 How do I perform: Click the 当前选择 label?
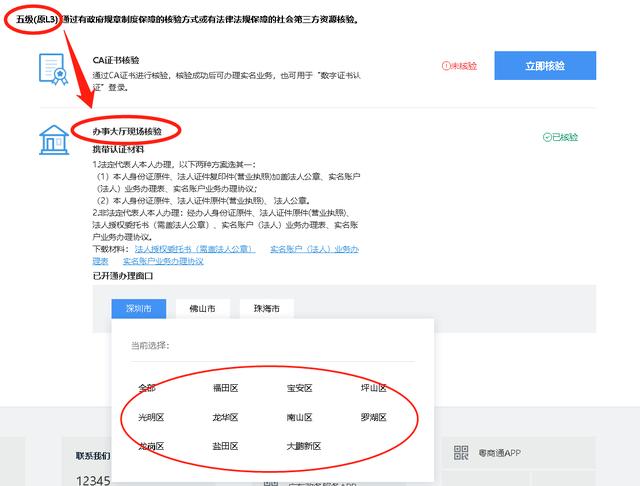[x=150, y=346]
